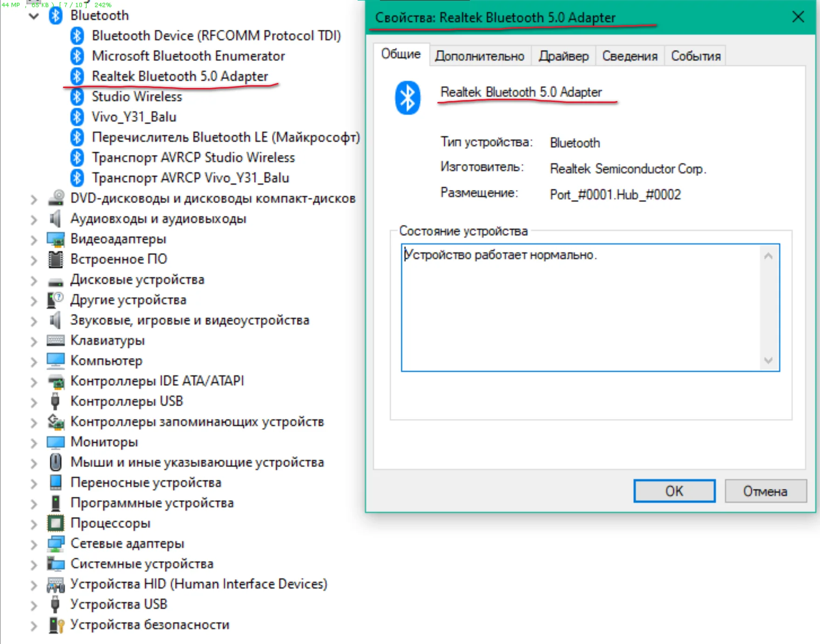Expand the Контроллеры IDE ATA/ATAPI category

(x=34, y=382)
